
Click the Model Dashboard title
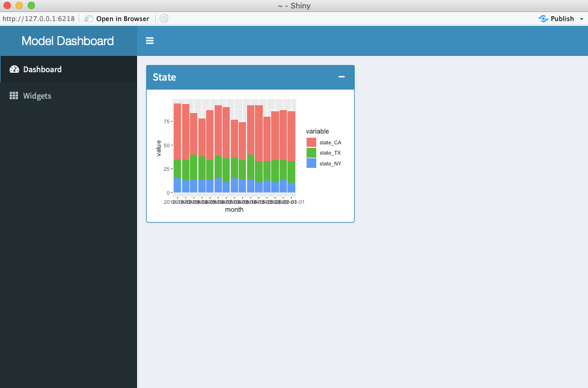(67, 41)
